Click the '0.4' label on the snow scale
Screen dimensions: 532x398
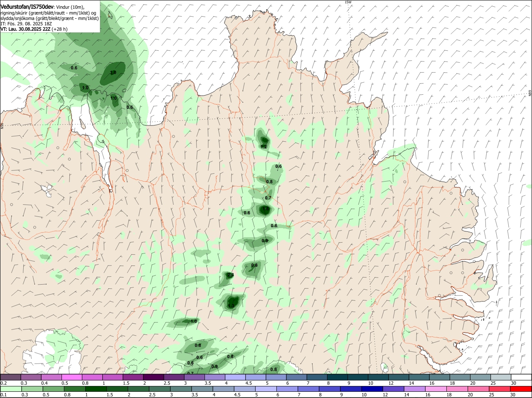click(44, 383)
